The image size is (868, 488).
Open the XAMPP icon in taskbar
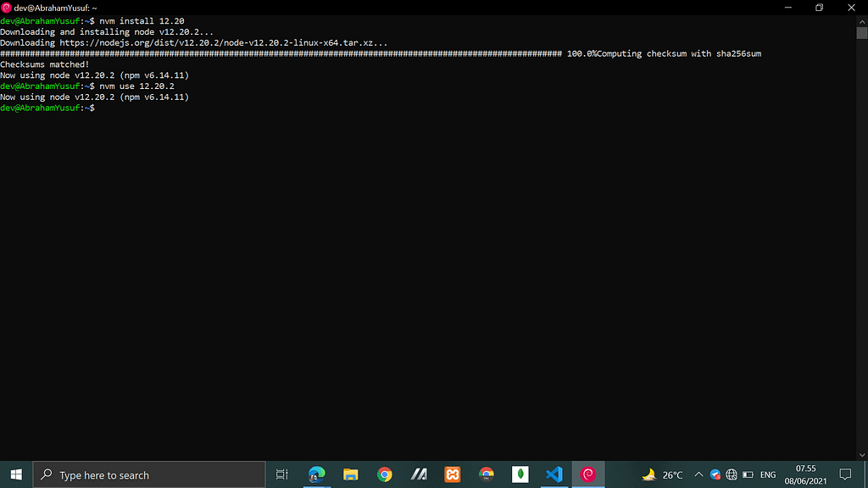pyautogui.click(x=453, y=474)
